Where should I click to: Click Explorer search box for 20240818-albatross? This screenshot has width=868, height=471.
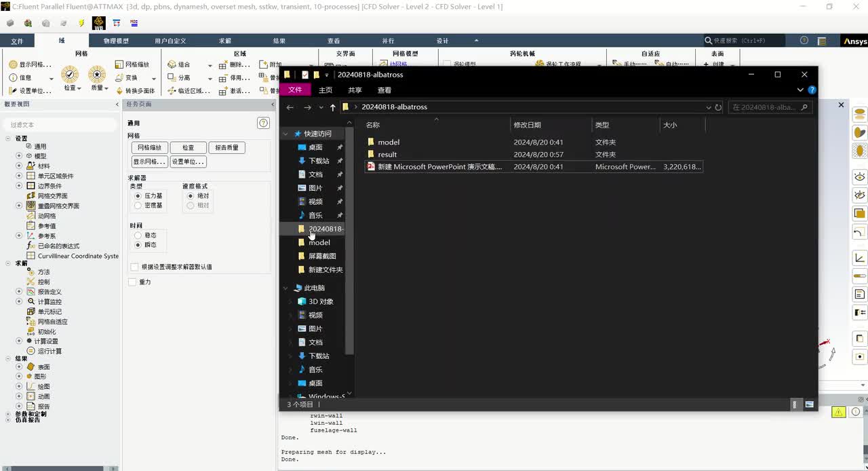coord(770,107)
